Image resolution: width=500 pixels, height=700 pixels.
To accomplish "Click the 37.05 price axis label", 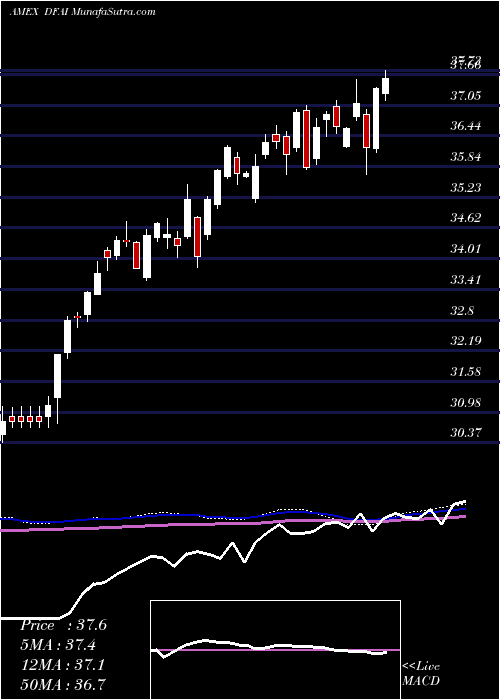I will tap(466, 95).
